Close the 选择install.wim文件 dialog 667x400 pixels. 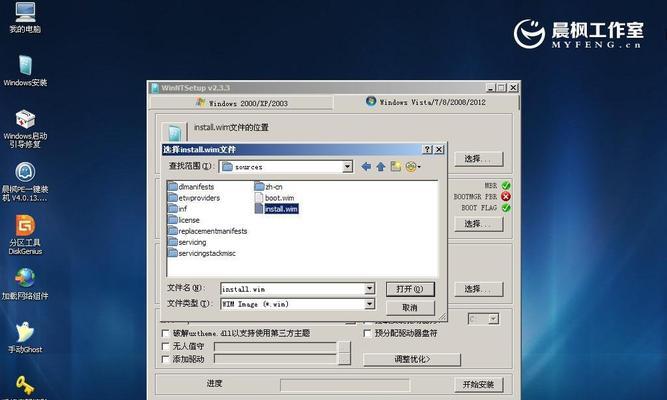point(439,149)
